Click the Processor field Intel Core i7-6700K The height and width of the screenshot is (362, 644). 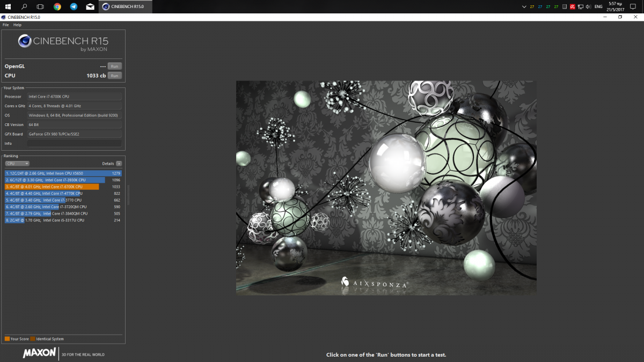(75, 97)
